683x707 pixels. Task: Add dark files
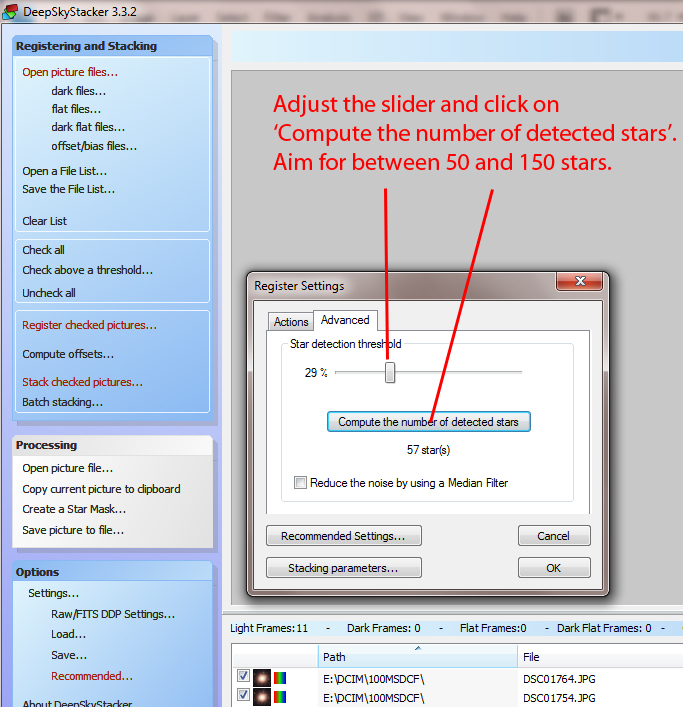[78, 91]
